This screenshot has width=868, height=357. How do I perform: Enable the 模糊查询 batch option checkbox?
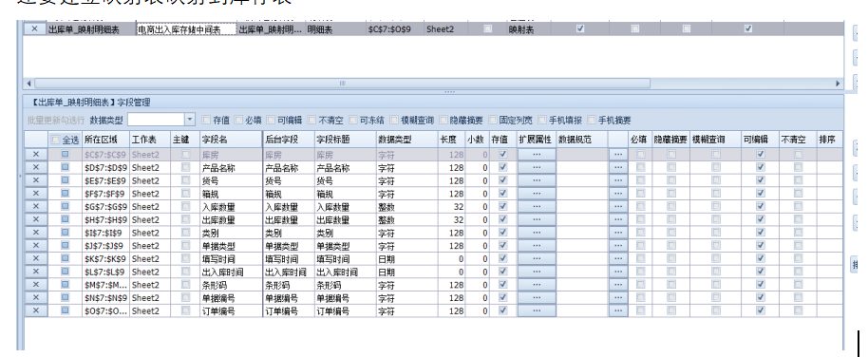coord(394,120)
